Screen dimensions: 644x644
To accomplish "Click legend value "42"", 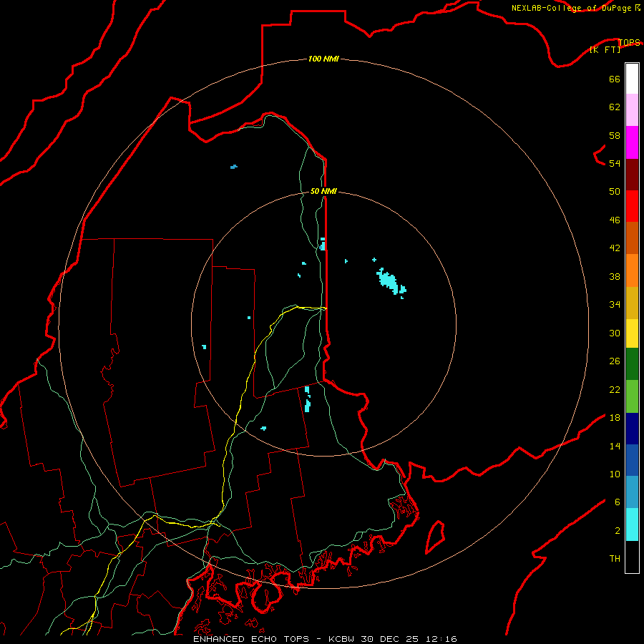I will (615, 248).
